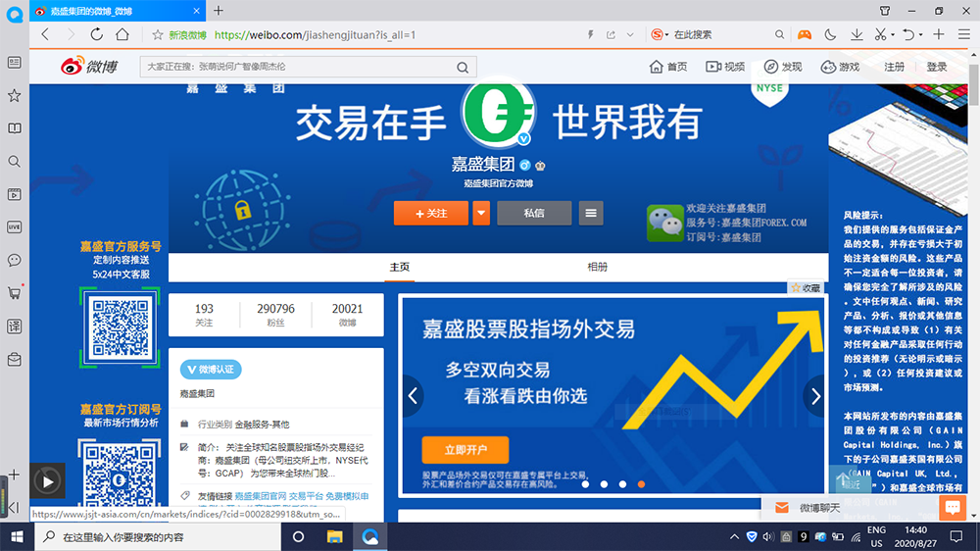The width and height of the screenshot is (980, 551).
Task: Click the orange chat bubble icon
Action: point(952,507)
